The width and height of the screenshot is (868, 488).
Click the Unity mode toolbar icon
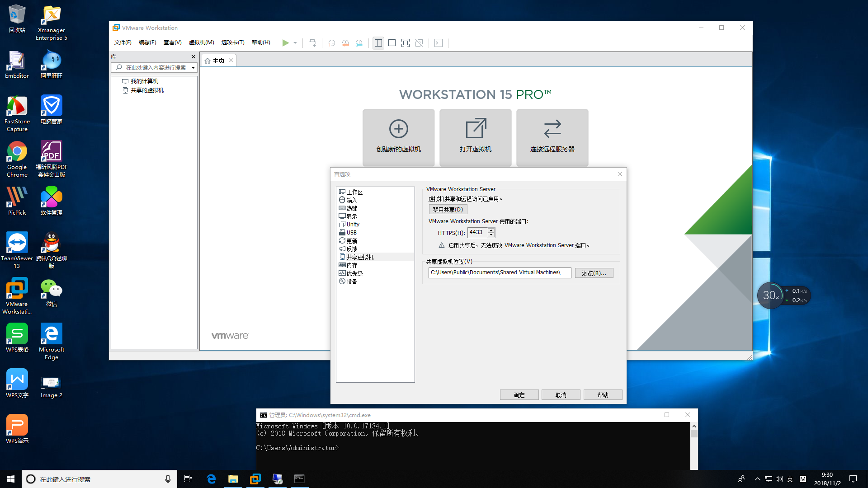[x=419, y=43]
